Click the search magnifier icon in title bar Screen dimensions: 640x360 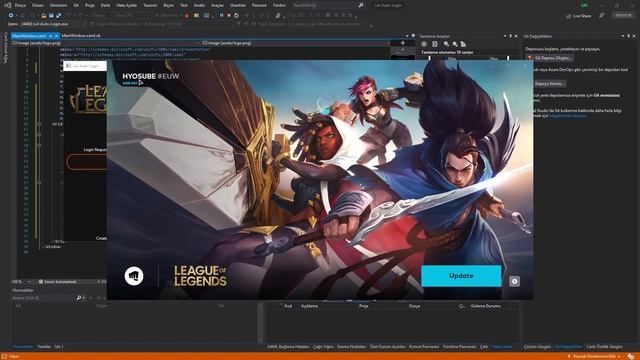(x=361, y=5)
